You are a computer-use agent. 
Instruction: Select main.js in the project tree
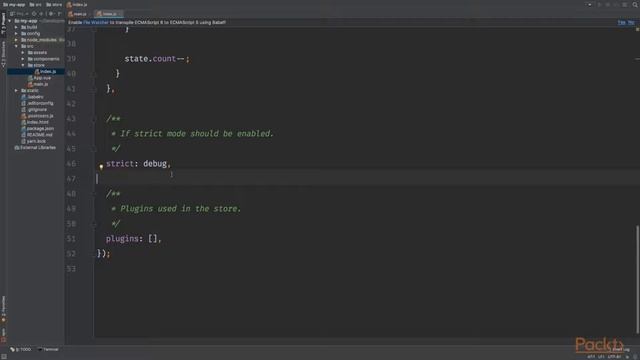click(x=38, y=84)
